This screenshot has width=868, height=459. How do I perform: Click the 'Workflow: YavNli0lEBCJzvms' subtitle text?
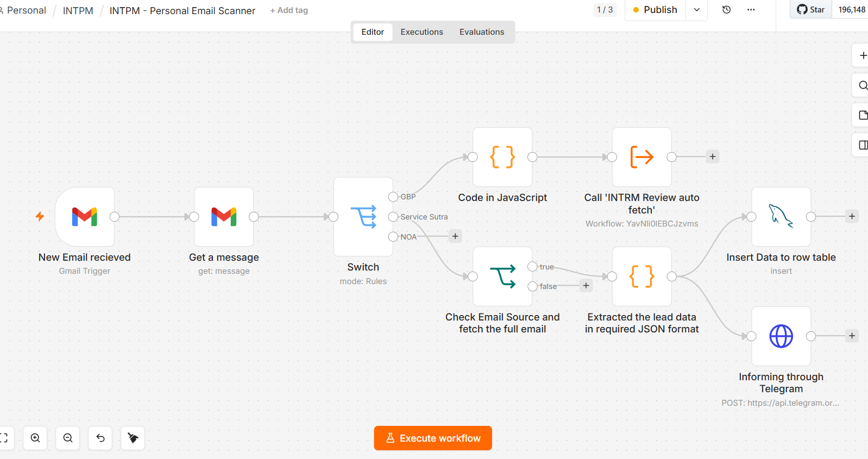pyautogui.click(x=642, y=224)
